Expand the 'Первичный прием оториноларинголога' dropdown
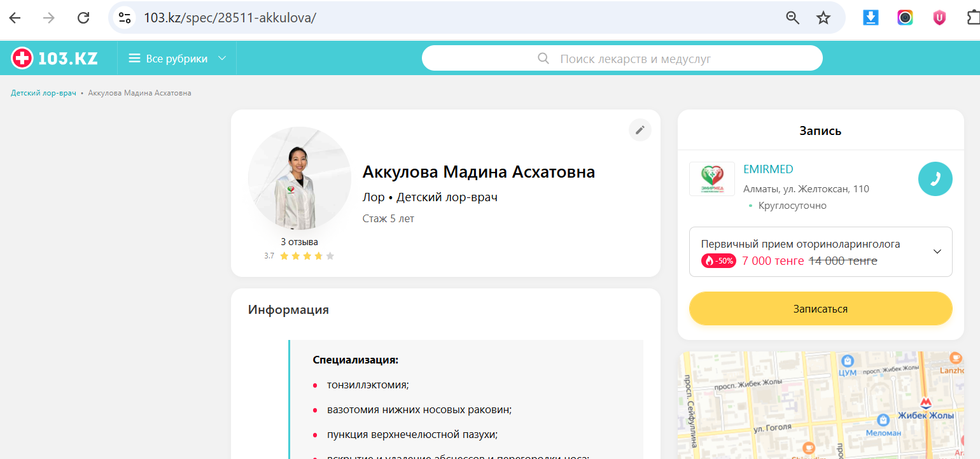Viewport: 980px width, 459px height. (821, 251)
